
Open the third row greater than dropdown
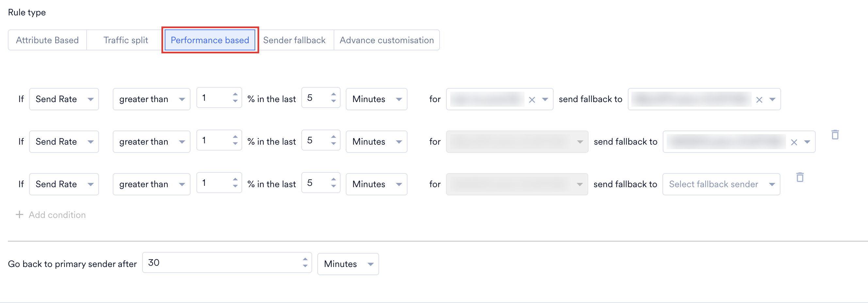[152, 184]
